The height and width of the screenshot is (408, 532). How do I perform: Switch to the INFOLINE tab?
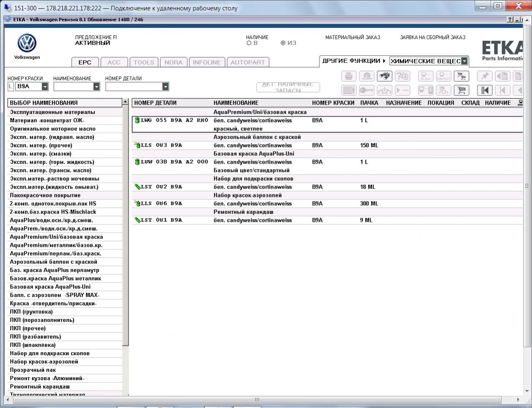click(207, 62)
